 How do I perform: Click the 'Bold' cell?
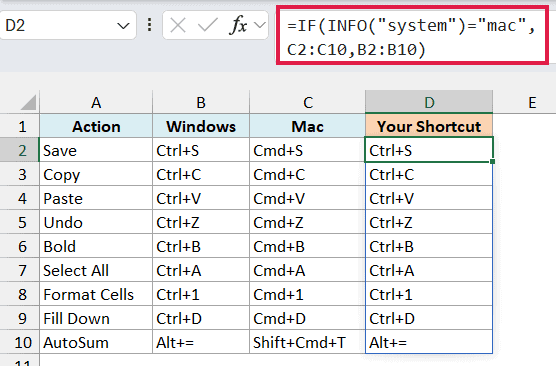pos(96,246)
